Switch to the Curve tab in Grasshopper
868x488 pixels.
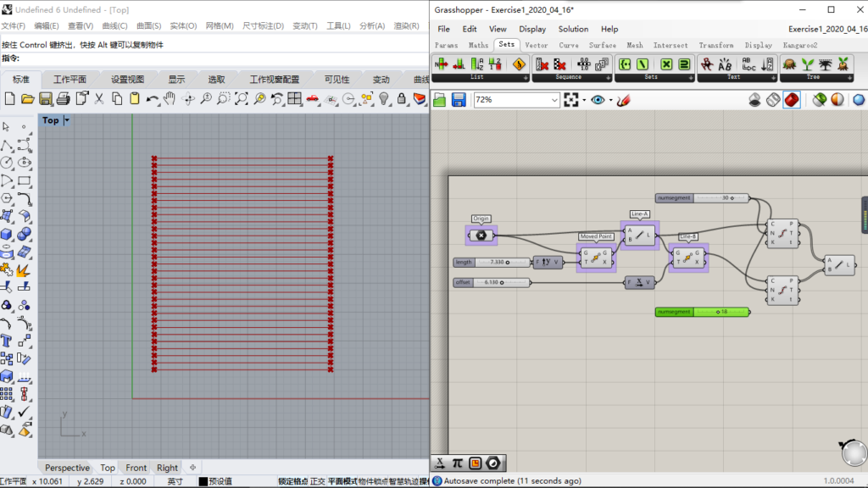[569, 46]
